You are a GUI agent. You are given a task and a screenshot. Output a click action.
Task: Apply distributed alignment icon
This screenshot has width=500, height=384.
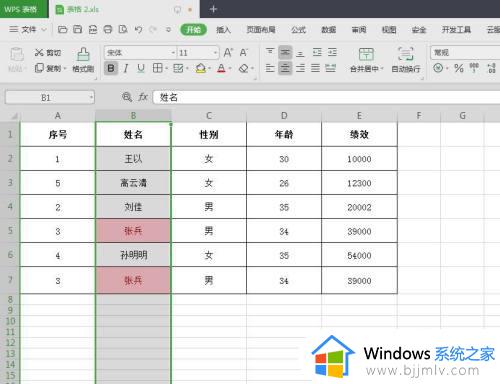[331, 68]
